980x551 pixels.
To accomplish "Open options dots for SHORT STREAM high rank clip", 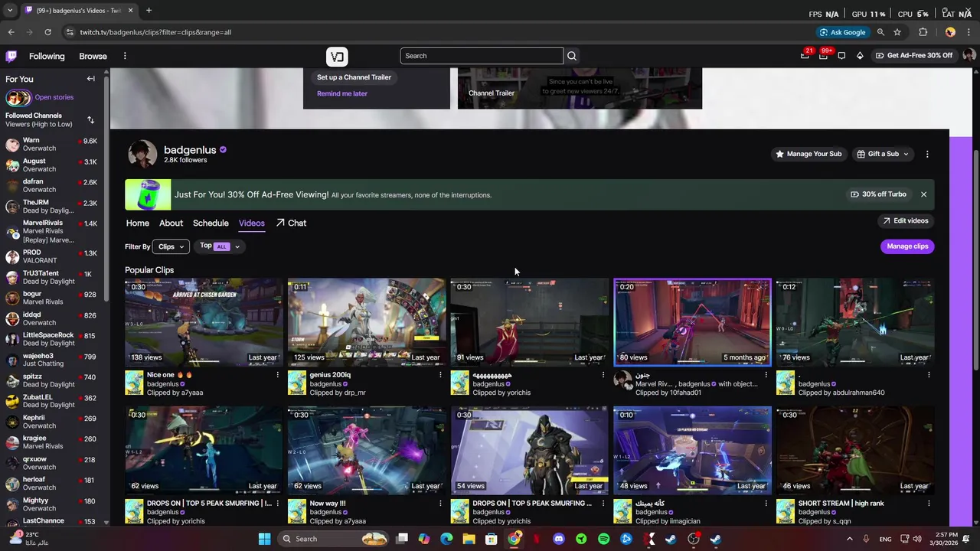I will pyautogui.click(x=929, y=504).
